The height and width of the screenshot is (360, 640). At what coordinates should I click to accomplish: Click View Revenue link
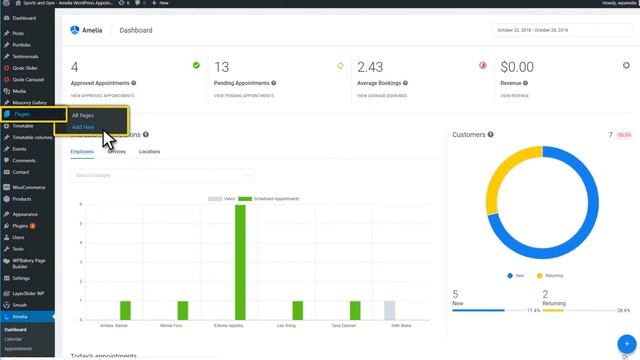[x=514, y=96]
